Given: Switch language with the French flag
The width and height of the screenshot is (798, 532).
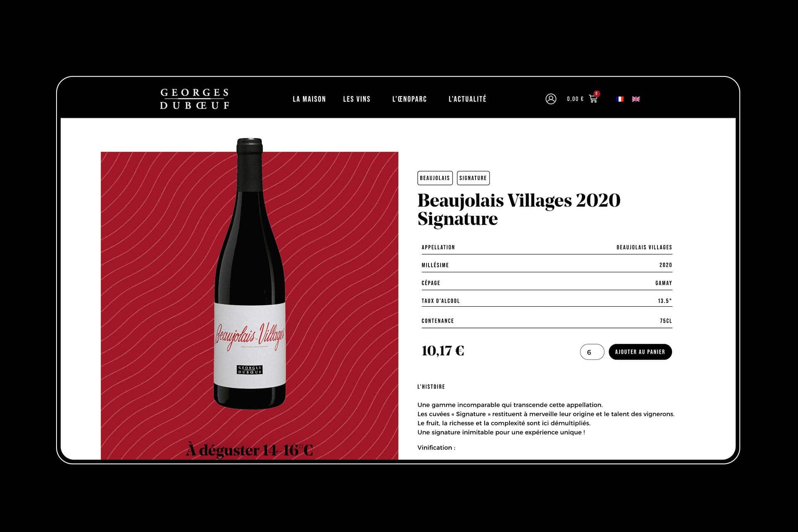Looking at the screenshot, I should tap(620, 99).
